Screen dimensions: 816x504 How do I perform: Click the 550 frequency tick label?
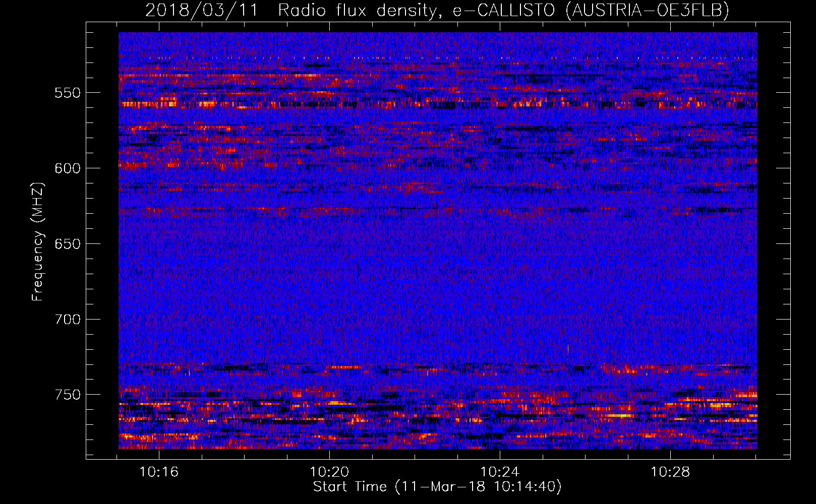tap(68, 93)
